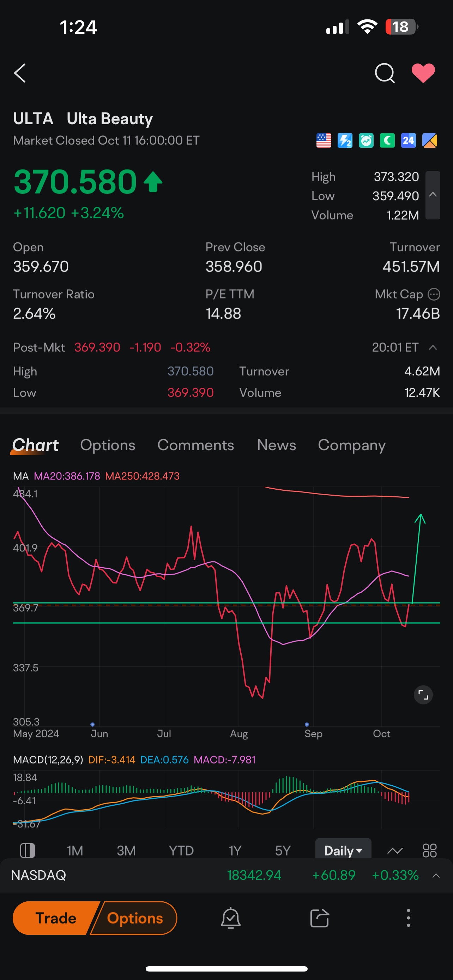The height and width of the screenshot is (980, 453).
Task: Open the chart indicators grid icon
Action: pyautogui.click(x=430, y=851)
